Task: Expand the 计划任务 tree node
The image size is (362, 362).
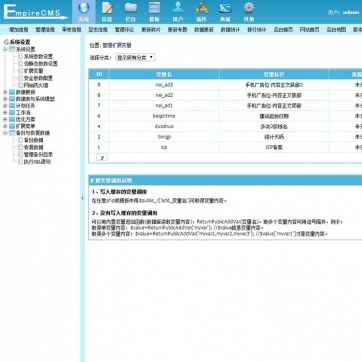Action: pyautogui.click(x=5, y=106)
